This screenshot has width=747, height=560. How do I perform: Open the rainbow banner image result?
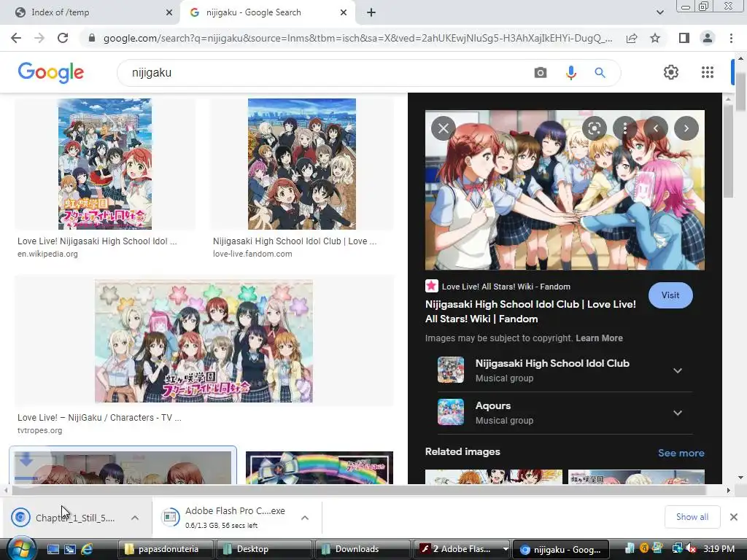(320, 467)
